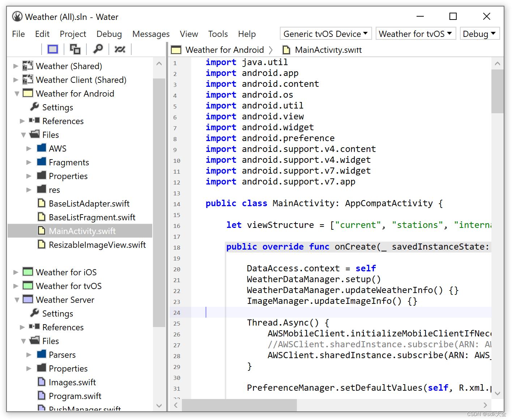Click the MainActivity.swift breadcrumb file icon
Viewport: 512px width, 420px height.
coord(286,50)
